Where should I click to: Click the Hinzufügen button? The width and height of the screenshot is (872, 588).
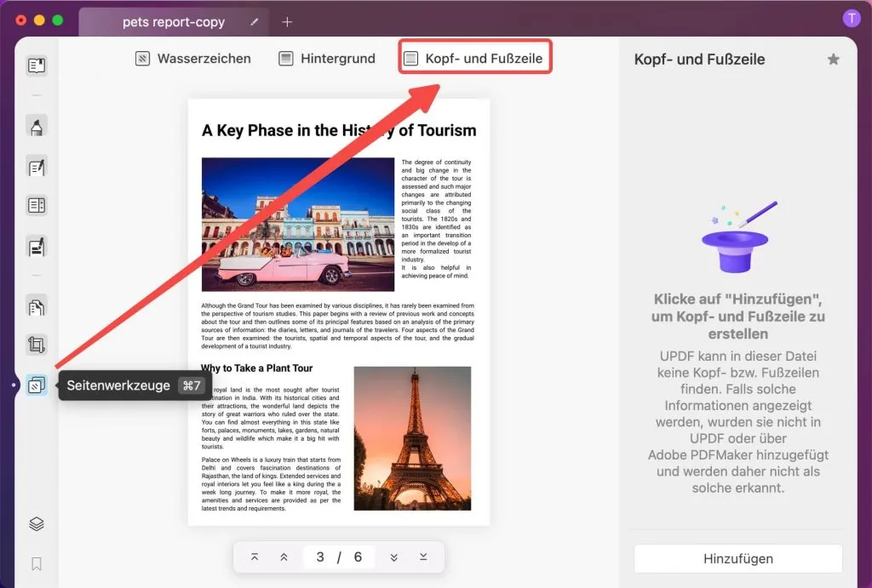pos(738,558)
